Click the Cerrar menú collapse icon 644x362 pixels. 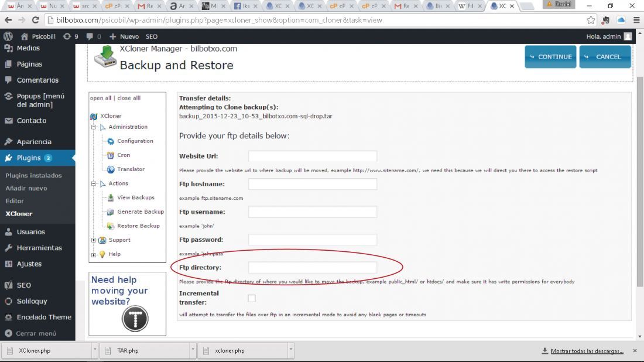pyautogui.click(x=8, y=333)
